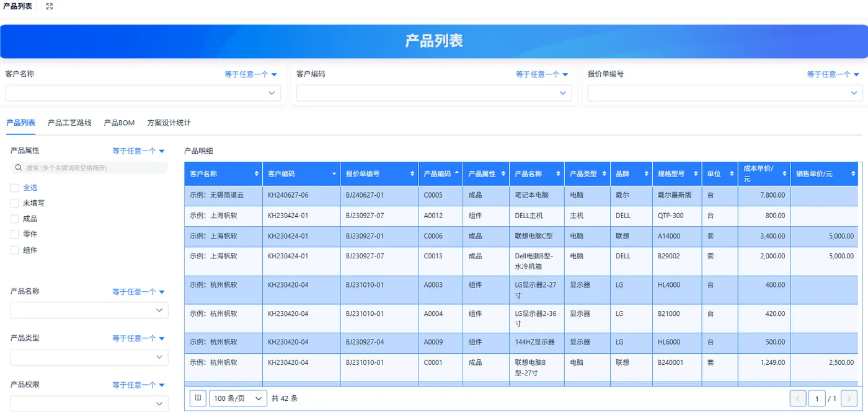The image size is (868, 412).
Task: Check the 全选 checkbox
Action: [14, 188]
